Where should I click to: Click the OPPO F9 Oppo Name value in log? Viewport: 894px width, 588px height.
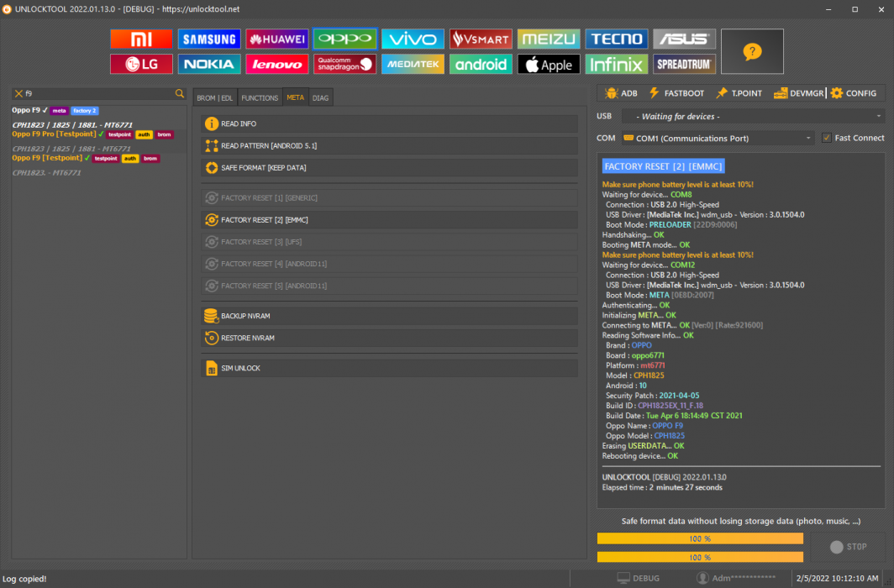click(x=668, y=426)
